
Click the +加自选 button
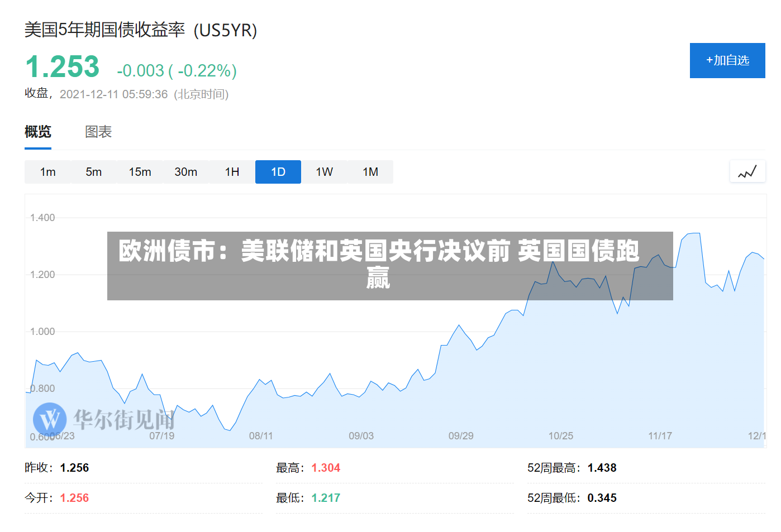coord(727,60)
